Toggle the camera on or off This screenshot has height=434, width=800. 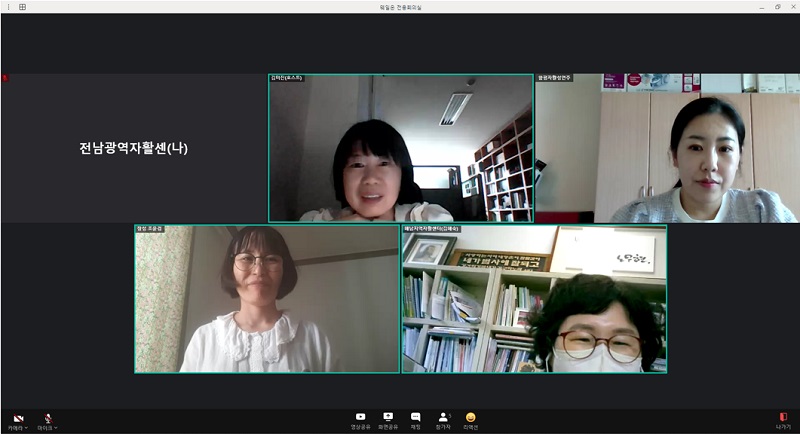click(x=15, y=418)
